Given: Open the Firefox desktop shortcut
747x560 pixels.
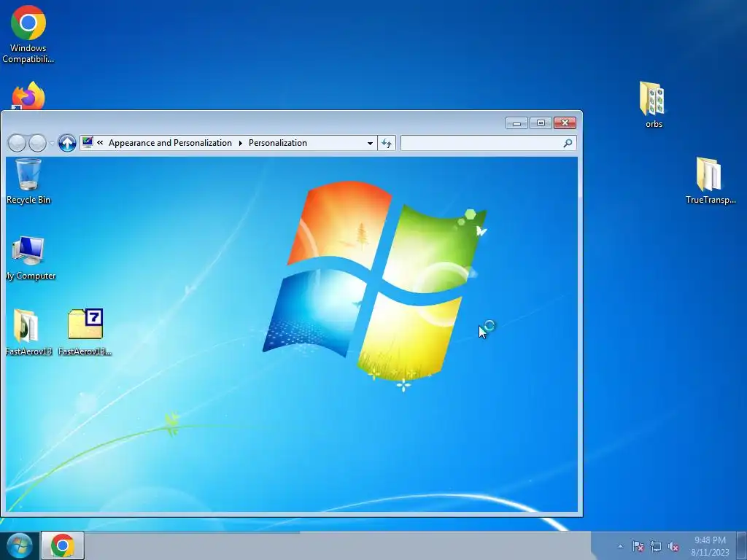Looking at the screenshot, I should [x=28, y=96].
